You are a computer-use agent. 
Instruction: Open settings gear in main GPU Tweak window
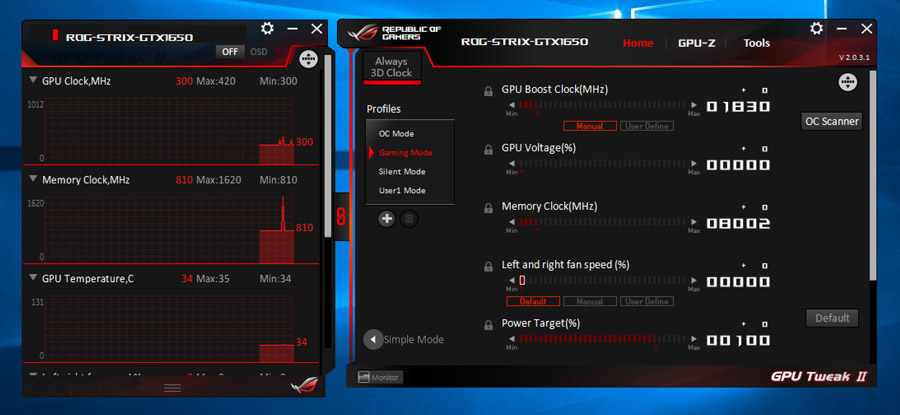(x=816, y=28)
